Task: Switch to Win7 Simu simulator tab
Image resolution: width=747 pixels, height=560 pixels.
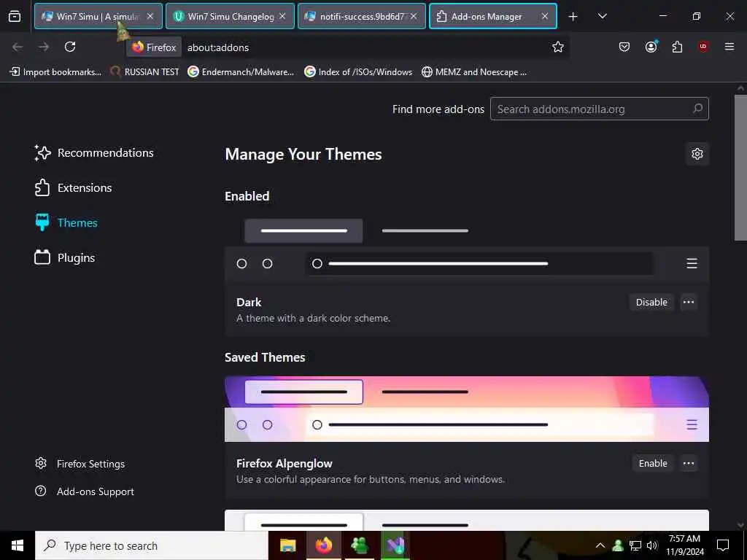Action: (x=98, y=16)
